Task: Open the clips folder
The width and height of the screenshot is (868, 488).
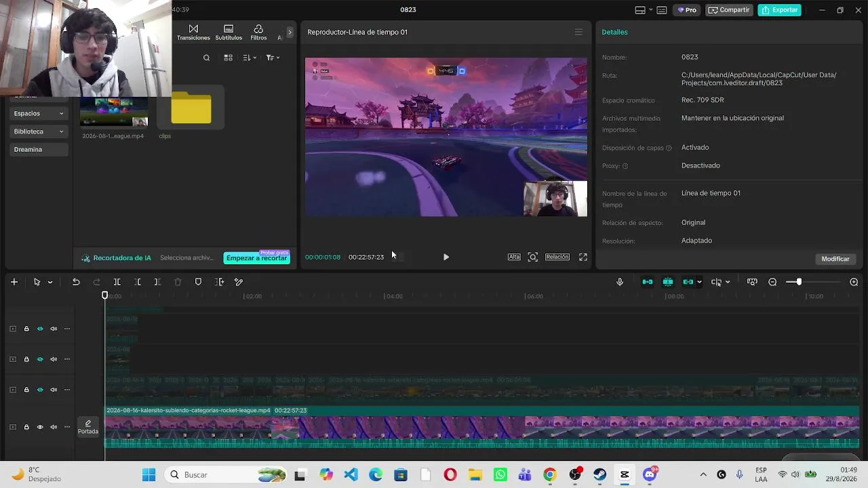Action: tap(191, 108)
